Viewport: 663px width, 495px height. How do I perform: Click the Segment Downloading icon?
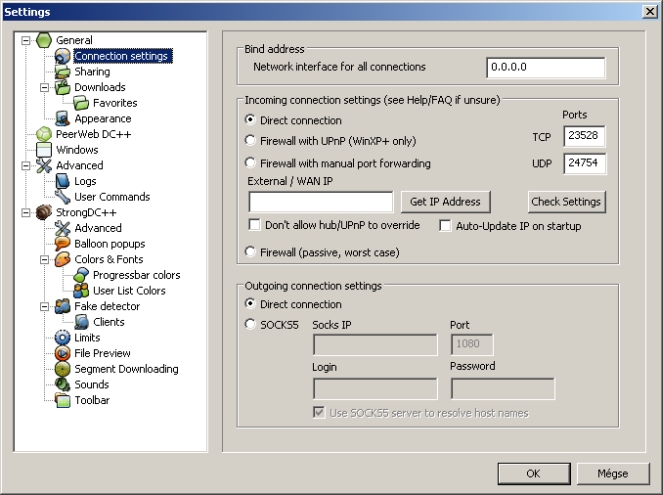[x=63, y=369]
